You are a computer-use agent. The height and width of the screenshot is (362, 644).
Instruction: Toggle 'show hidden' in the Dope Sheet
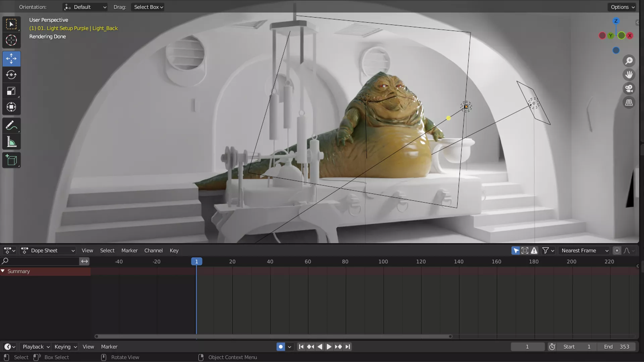(525, 250)
